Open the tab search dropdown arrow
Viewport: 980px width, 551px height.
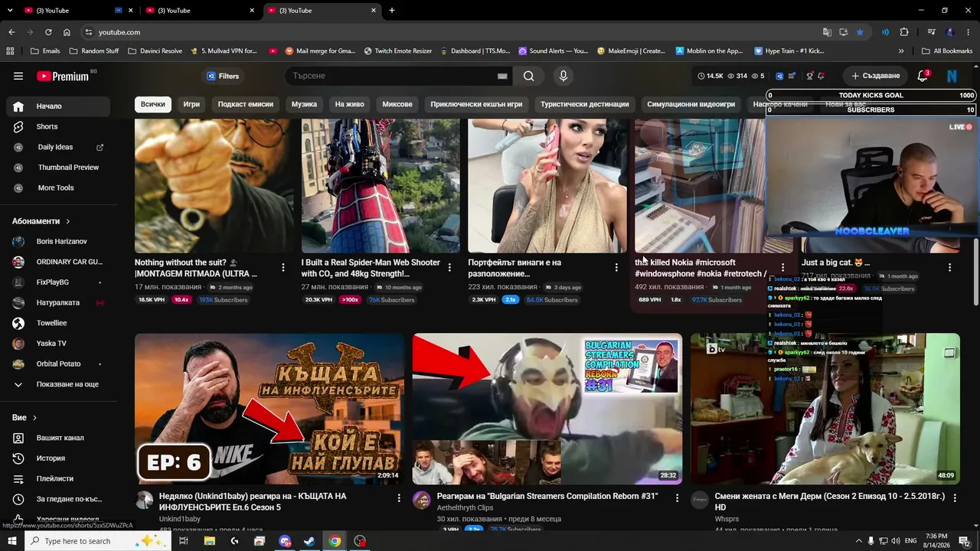(11, 10)
